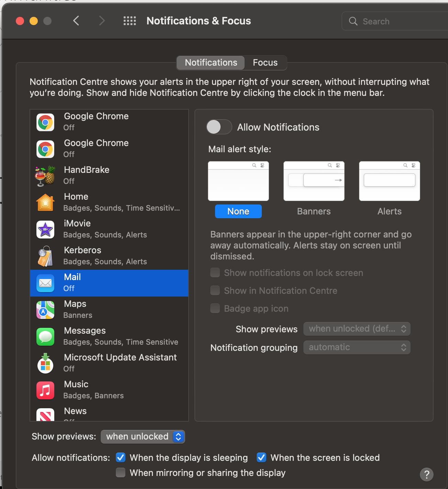448x489 pixels.
Task: Enable When mirroring or sharing the display
Action: tap(121, 473)
